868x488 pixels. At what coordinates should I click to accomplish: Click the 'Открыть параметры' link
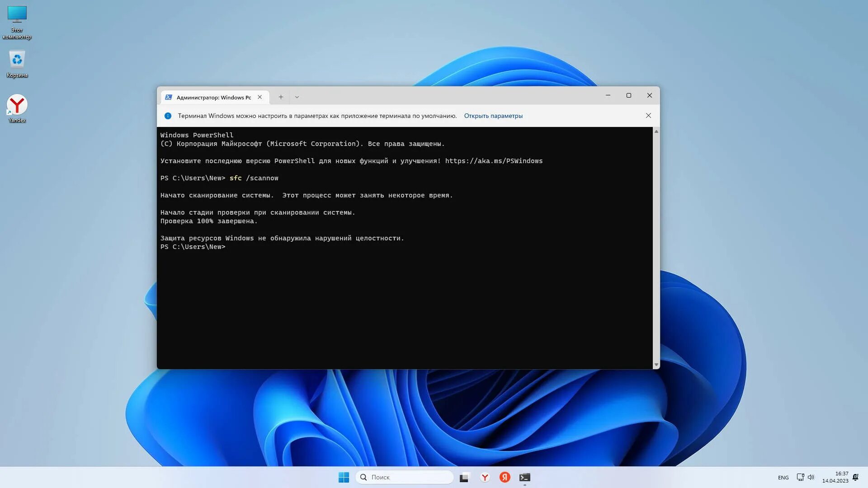tap(493, 116)
